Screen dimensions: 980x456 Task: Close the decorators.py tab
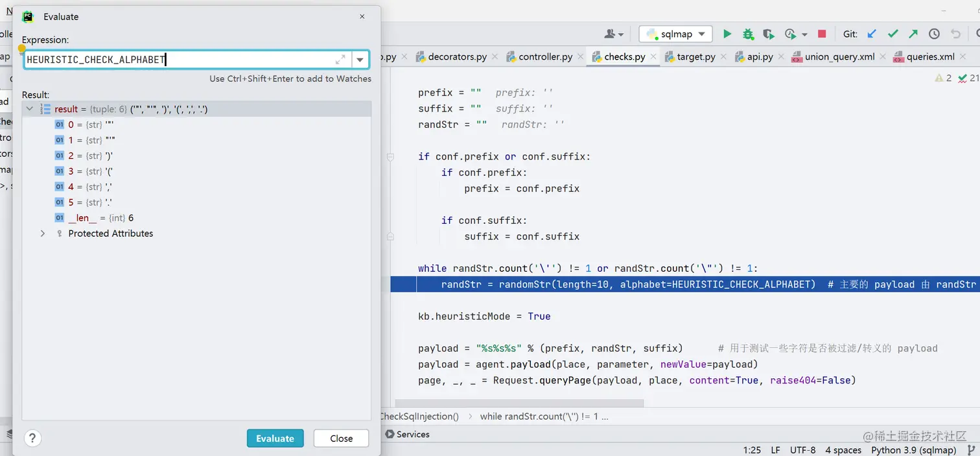point(495,57)
